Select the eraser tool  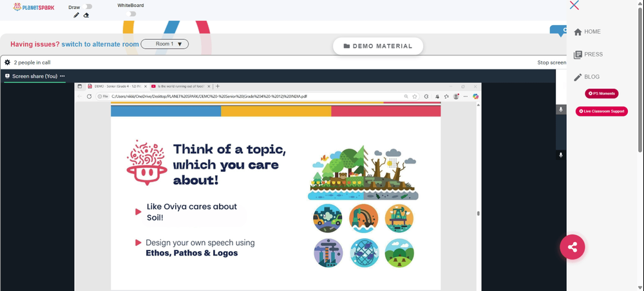pos(86,15)
